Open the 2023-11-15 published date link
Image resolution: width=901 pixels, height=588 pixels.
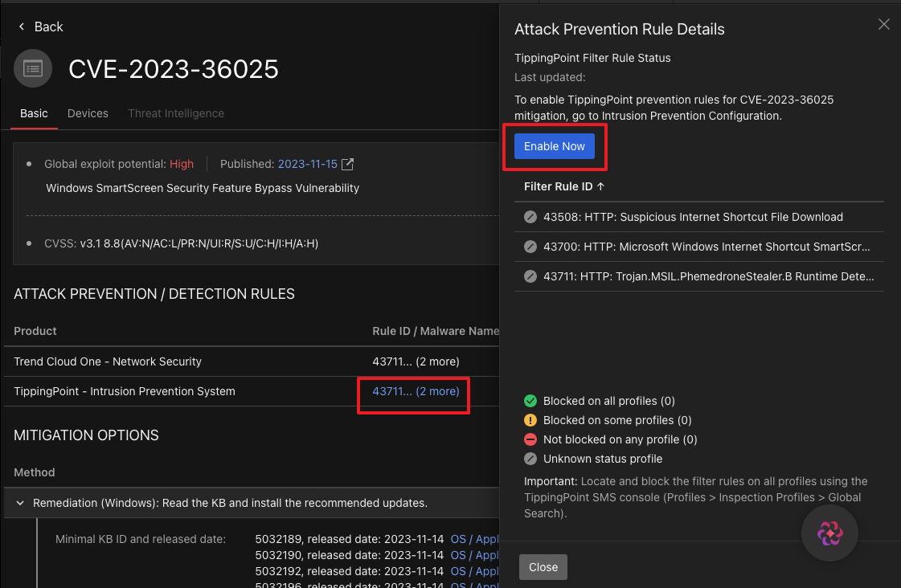306,164
